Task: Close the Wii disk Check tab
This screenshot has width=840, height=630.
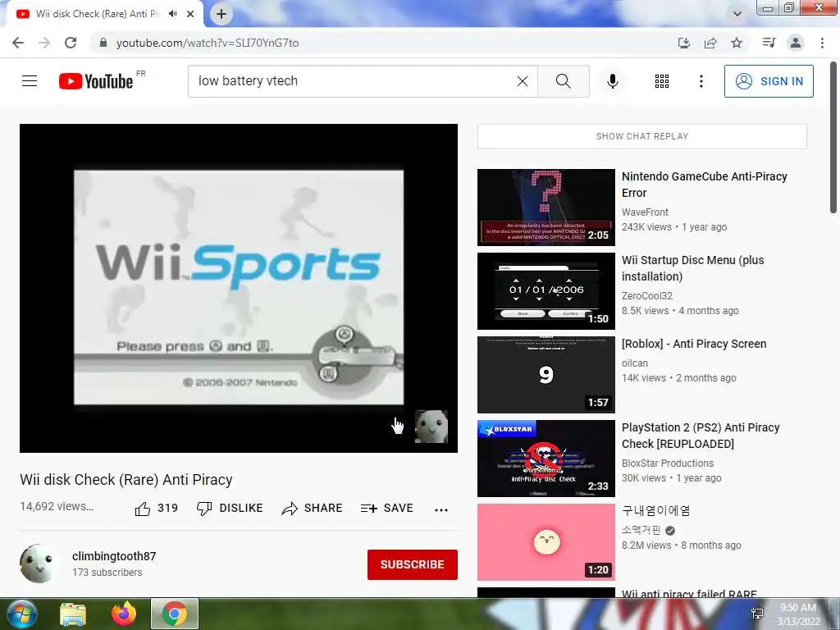Action: click(x=190, y=14)
